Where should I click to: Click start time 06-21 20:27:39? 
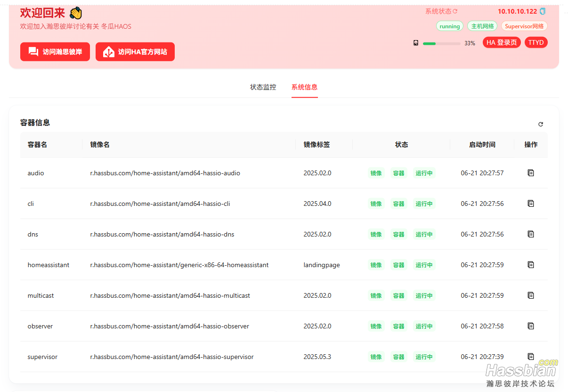pyautogui.click(x=482, y=357)
